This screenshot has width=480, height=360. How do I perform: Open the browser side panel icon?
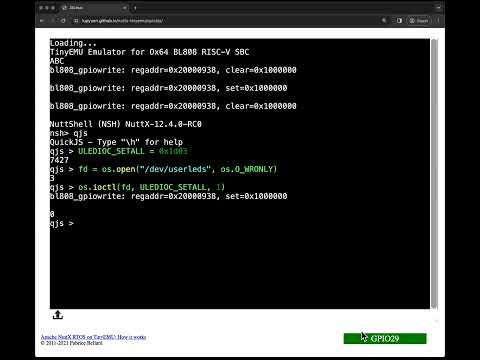click(399, 21)
